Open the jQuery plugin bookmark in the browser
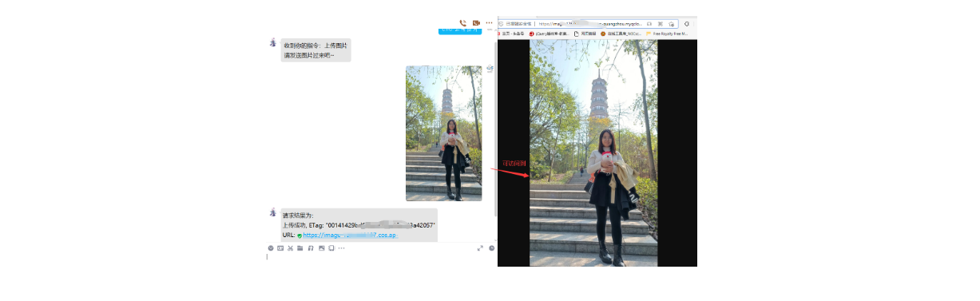The height and width of the screenshot is (301, 980). click(550, 34)
